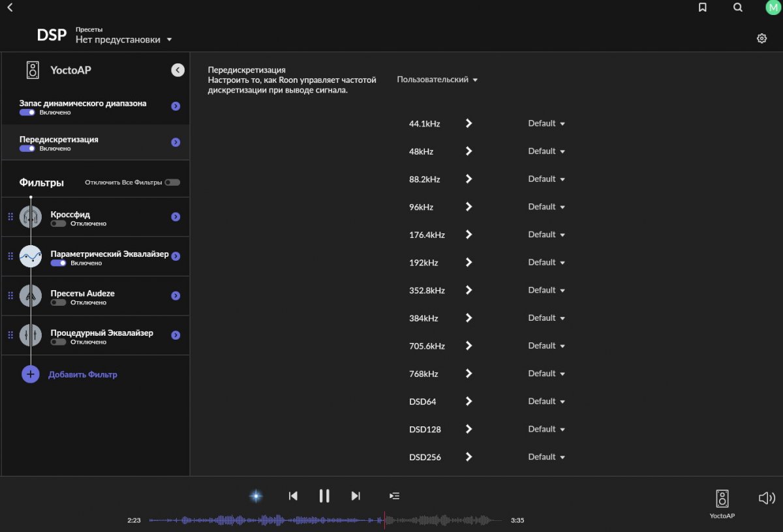Open Default dropdown for 176.4kHz
Viewport: 783px width, 532px height.
[x=546, y=235]
